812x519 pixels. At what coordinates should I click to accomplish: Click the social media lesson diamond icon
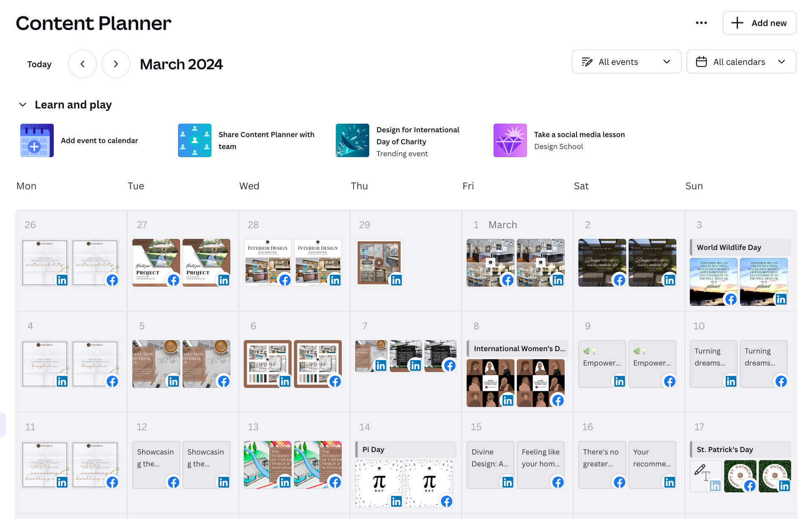(510, 140)
